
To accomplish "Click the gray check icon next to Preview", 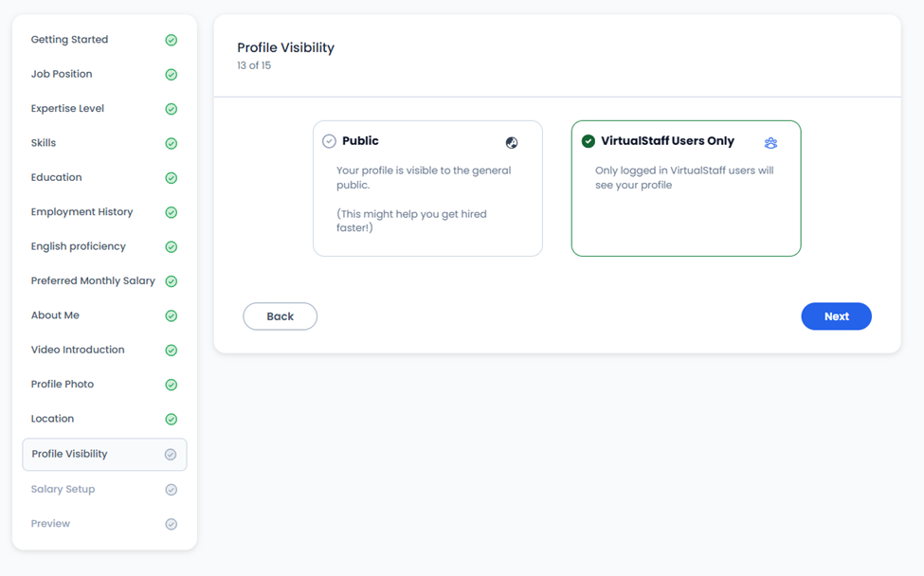I will click(171, 524).
